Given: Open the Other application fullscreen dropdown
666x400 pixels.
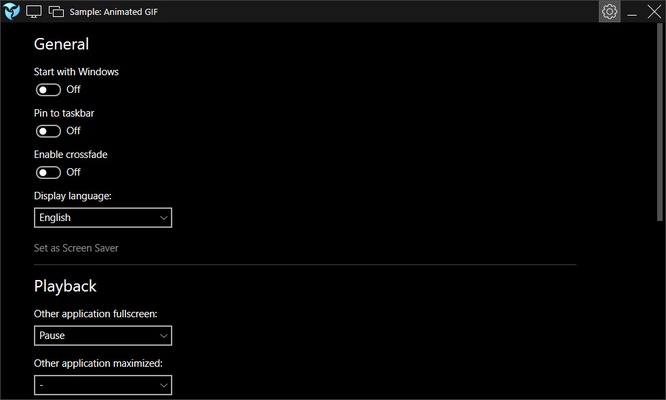Looking at the screenshot, I should coord(102,336).
